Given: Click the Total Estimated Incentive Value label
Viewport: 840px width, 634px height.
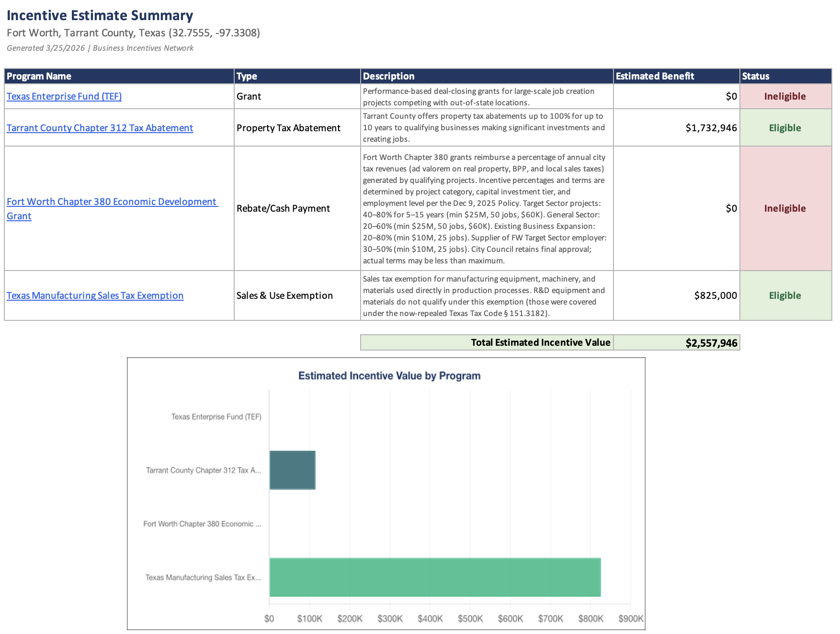Looking at the screenshot, I should pos(540,342).
